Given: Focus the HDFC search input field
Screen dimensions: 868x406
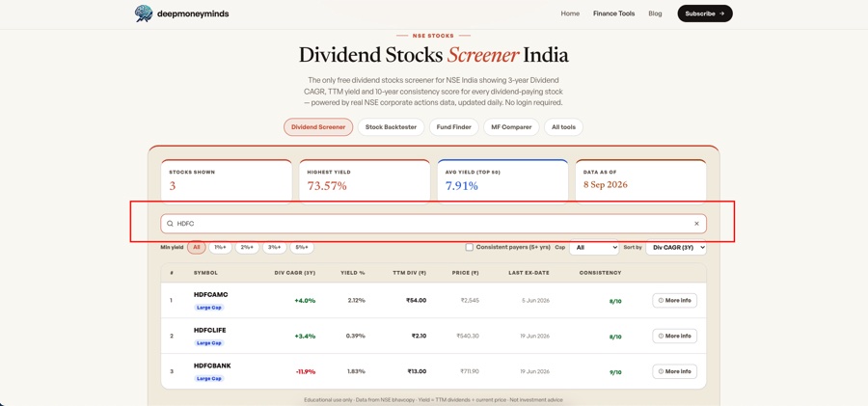Looking at the screenshot, I should [433, 224].
